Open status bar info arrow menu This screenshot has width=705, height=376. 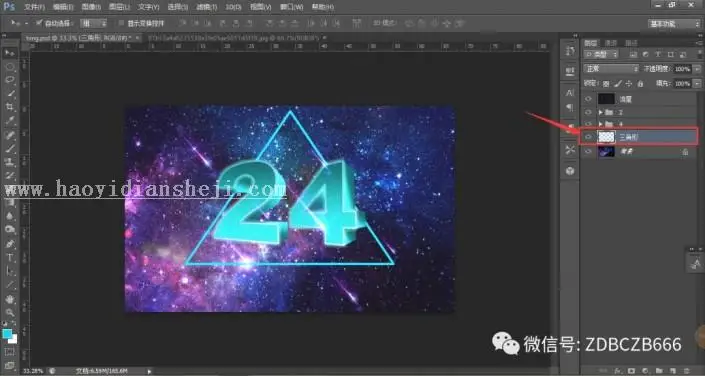[149, 371]
